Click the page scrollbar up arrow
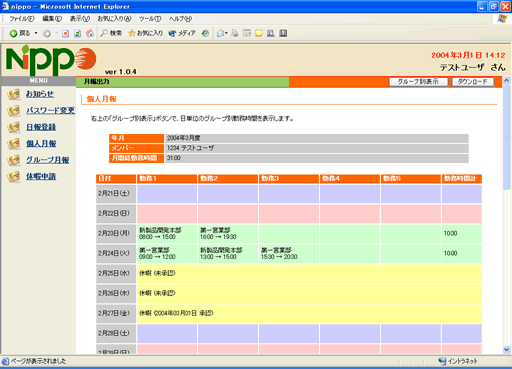The height and width of the screenshot is (369, 512). 507,81
